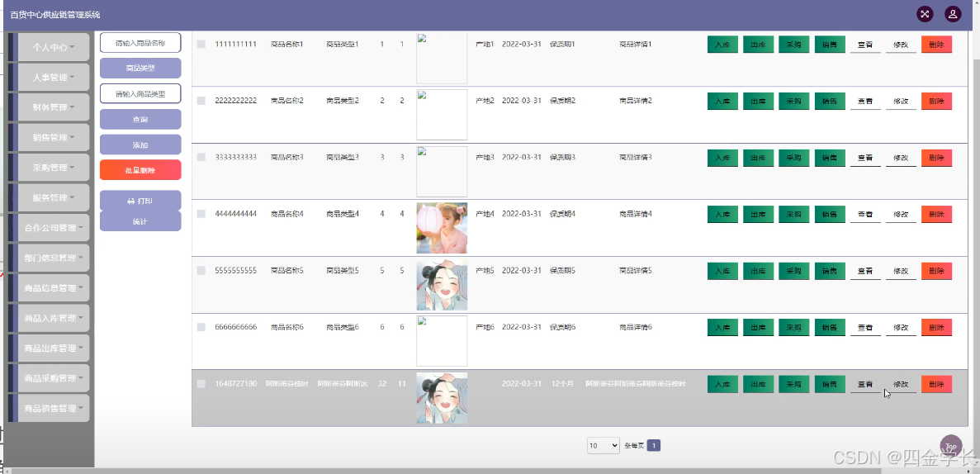Click 销售 for row 4444444444
Viewport: 980px width, 474px height.
point(830,215)
